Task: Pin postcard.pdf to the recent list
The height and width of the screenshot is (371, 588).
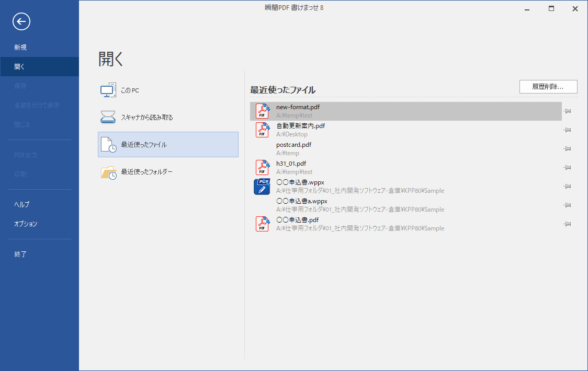Action: coord(568,148)
